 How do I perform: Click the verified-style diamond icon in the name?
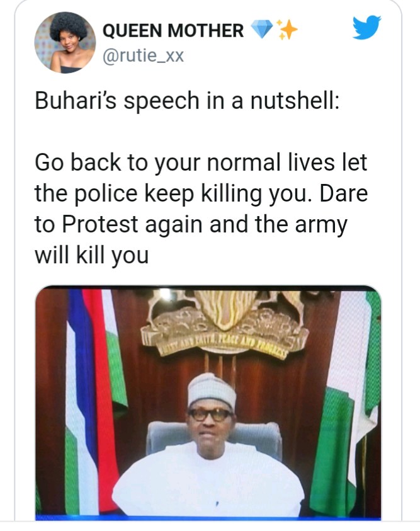point(263,29)
